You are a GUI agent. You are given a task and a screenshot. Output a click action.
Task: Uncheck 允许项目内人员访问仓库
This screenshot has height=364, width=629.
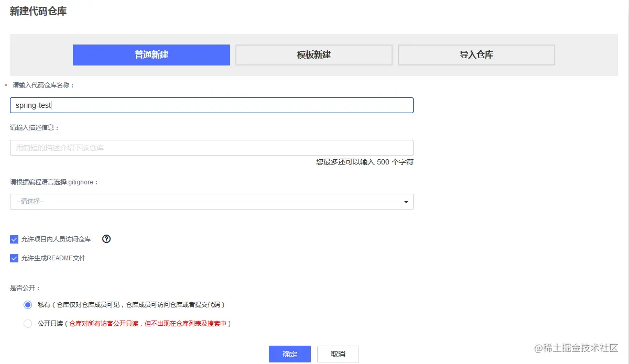pos(14,239)
